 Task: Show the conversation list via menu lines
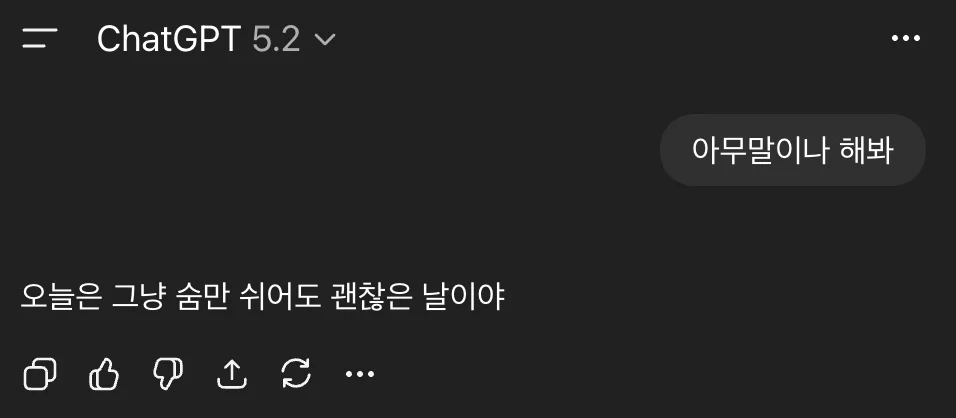[x=40, y=38]
